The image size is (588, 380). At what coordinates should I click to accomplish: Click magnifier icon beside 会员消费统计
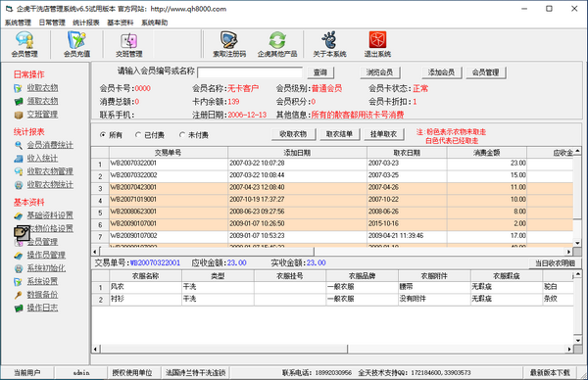[x=18, y=145]
